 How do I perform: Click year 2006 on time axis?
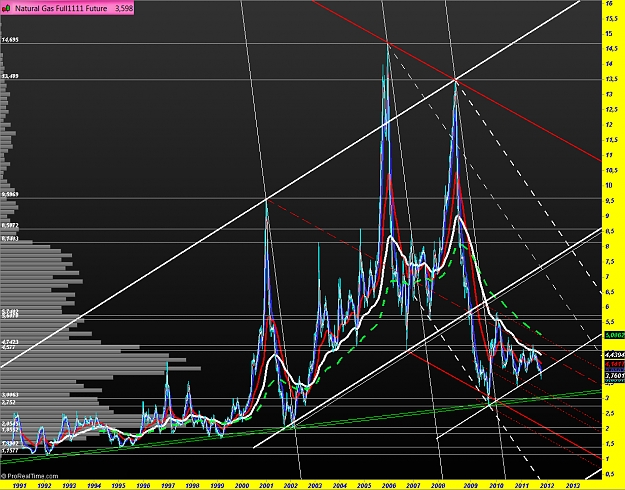tap(389, 486)
